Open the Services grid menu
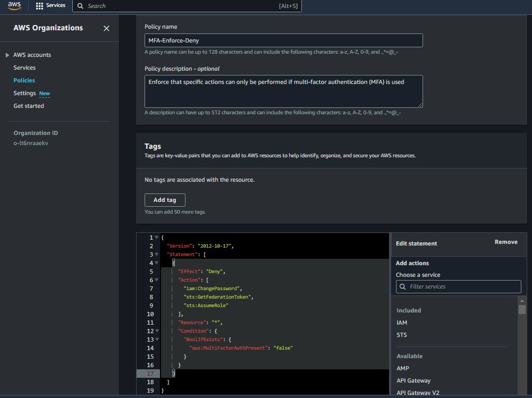 39,6
